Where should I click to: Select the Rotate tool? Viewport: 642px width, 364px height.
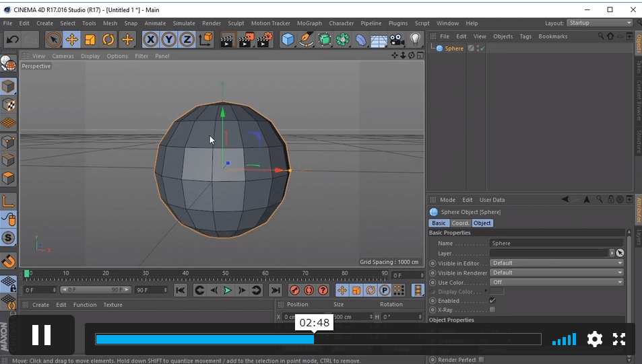tap(108, 40)
